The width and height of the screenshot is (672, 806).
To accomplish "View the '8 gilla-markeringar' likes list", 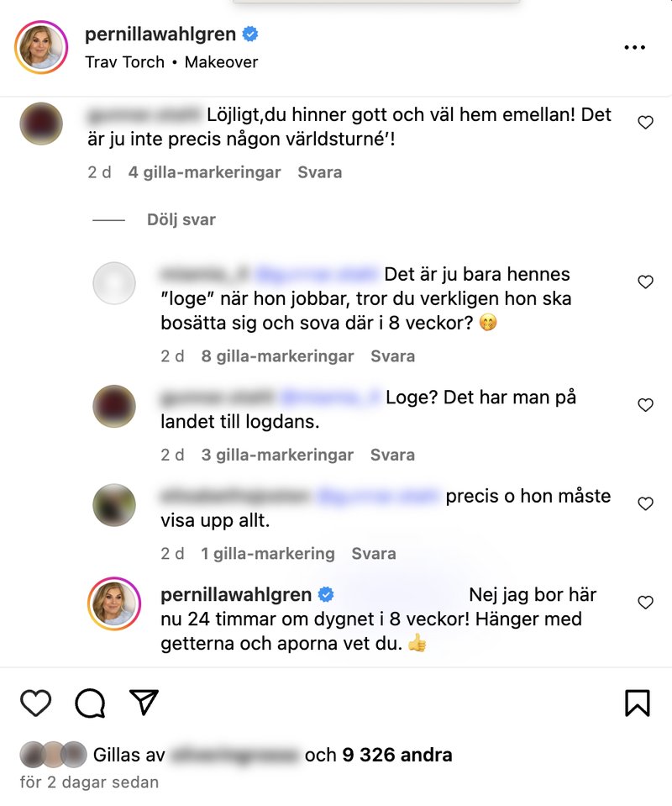I will [277, 356].
